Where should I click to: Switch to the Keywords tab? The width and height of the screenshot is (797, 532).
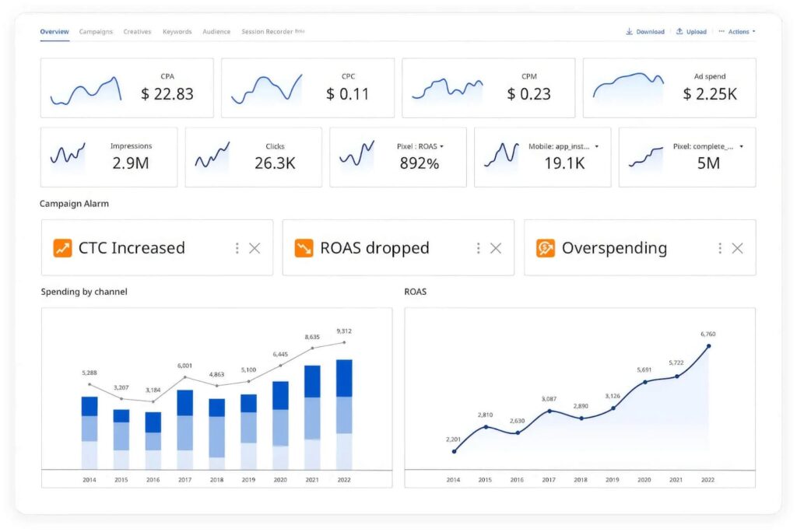[177, 32]
